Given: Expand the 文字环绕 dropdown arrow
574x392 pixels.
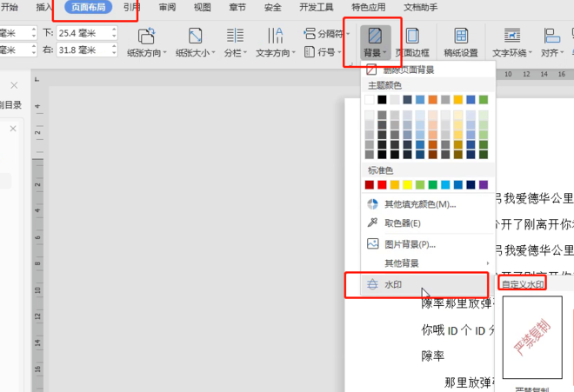Looking at the screenshot, I should [x=530, y=53].
